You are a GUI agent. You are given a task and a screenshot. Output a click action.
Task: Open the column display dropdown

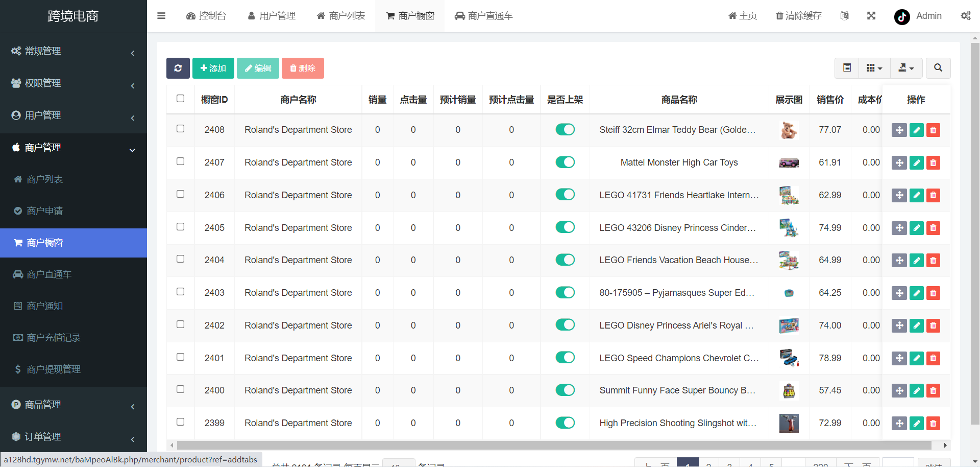(874, 68)
